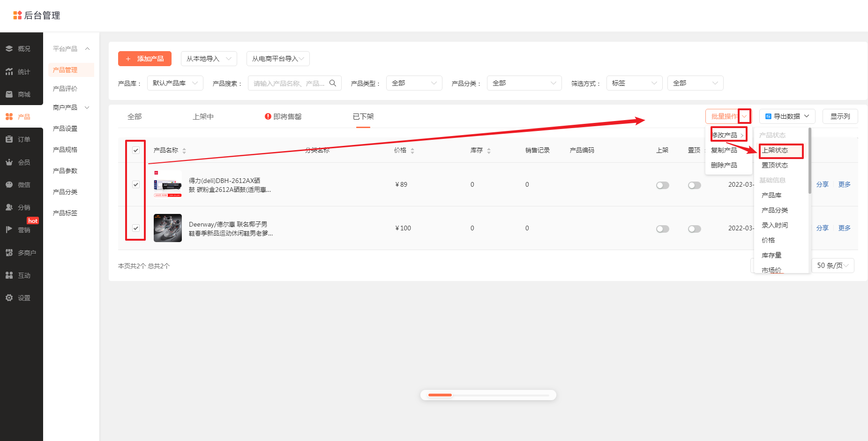Screen dimensions: 868x441
Task: Open the 营销 marketing sidebar icon
Action: click(9, 230)
